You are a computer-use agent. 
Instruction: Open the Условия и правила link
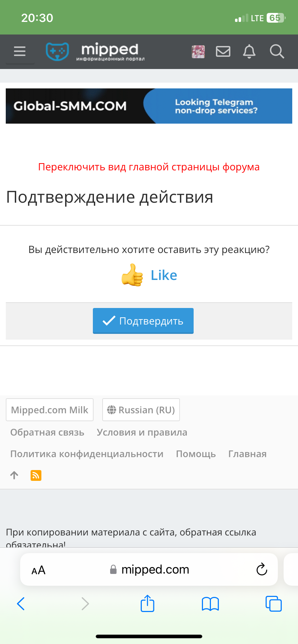click(142, 432)
